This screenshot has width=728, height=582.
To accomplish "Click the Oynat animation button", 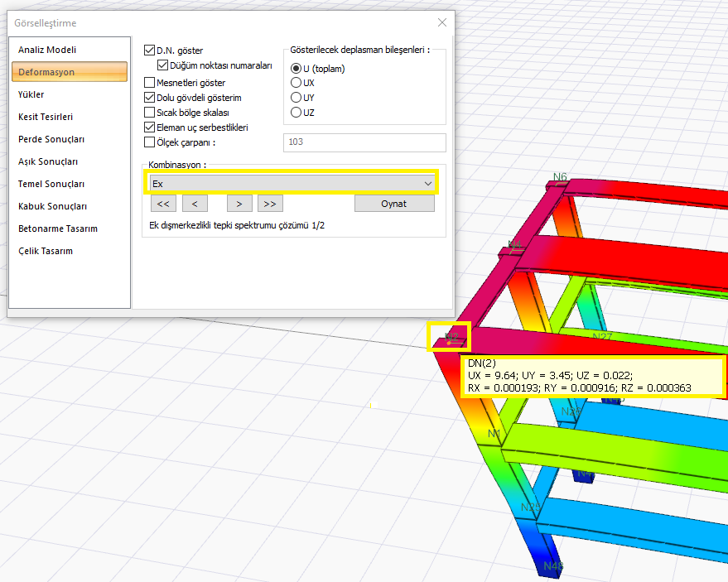I will (x=394, y=203).
